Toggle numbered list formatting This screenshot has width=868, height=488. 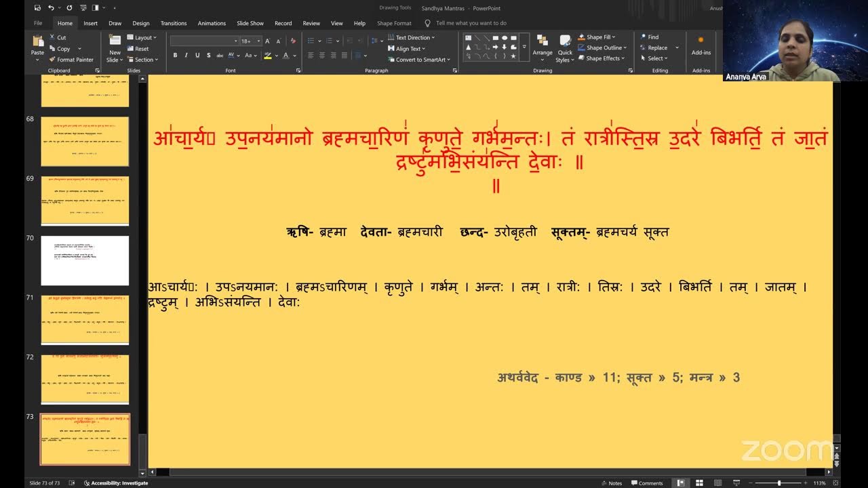328,41
